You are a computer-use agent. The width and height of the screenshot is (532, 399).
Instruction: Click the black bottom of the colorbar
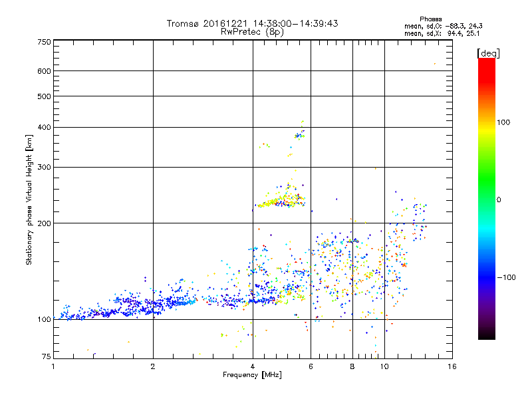pos(487,334)
